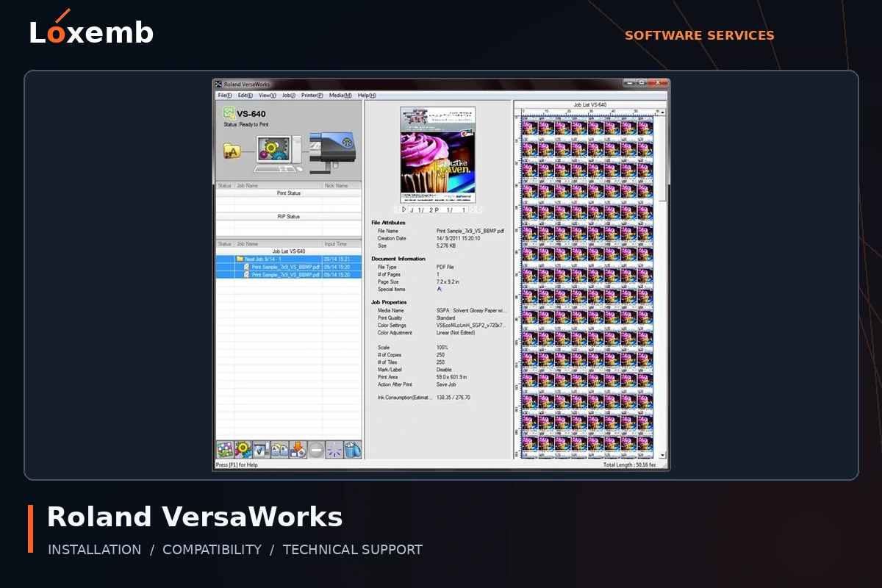Click the VS-640 printer name heading
The height and width of the screenshot is (588, 882).
click(x=251, y=114)
